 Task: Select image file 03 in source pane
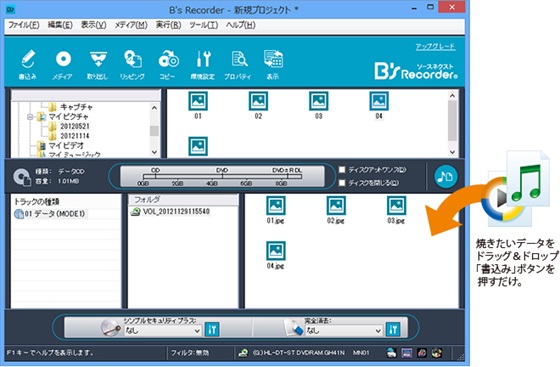coord(319,105)
